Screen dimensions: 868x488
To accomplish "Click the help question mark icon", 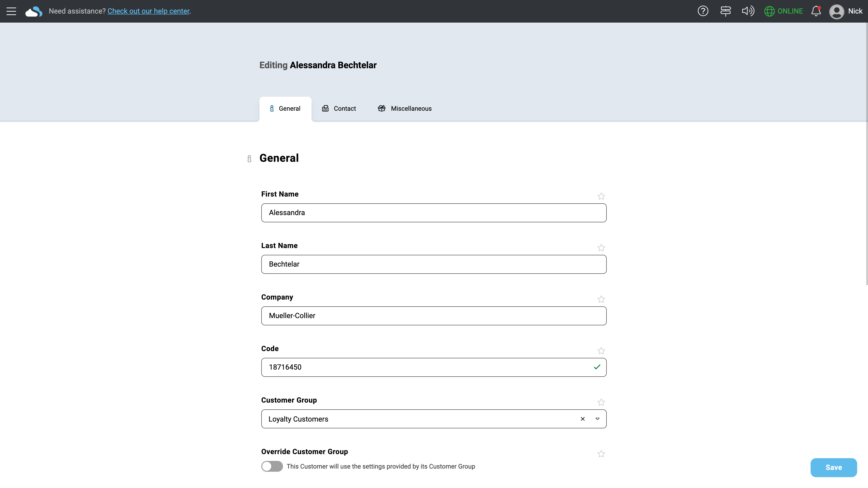I will tap(703, 11).
